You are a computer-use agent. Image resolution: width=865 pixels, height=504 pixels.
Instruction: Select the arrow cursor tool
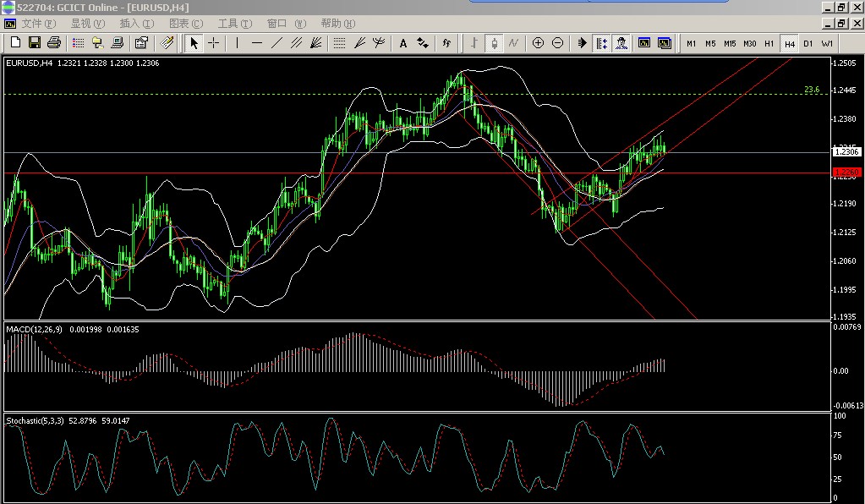click(194, 43)
